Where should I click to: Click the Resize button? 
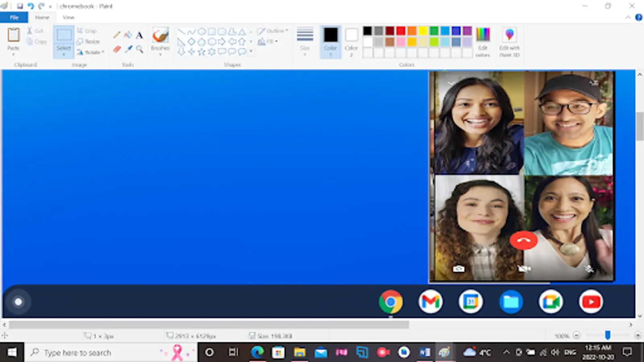pos(89,41)
